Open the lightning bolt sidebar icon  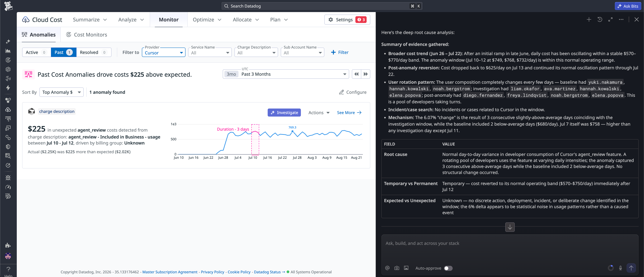tap(8, 88)
